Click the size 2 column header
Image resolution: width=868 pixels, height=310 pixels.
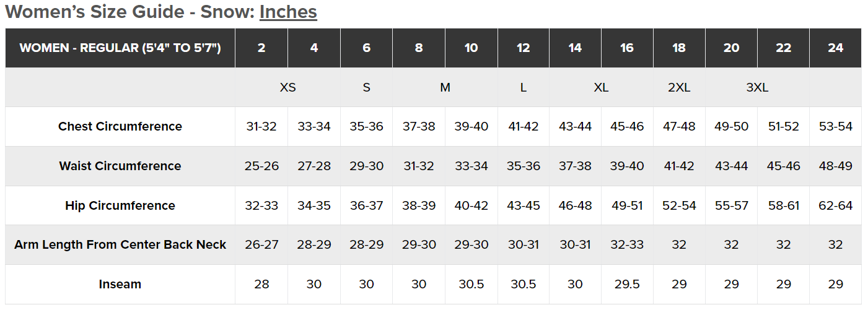tap(261, 48)
